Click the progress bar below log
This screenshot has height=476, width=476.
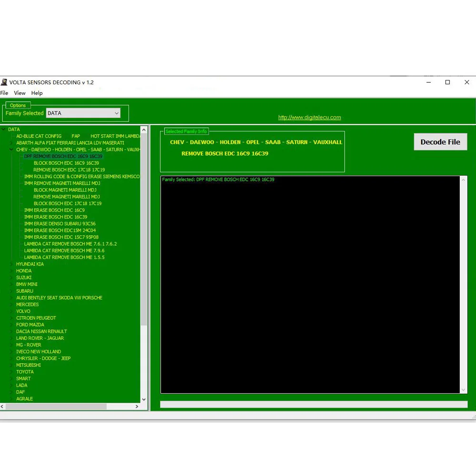point(314,404)
